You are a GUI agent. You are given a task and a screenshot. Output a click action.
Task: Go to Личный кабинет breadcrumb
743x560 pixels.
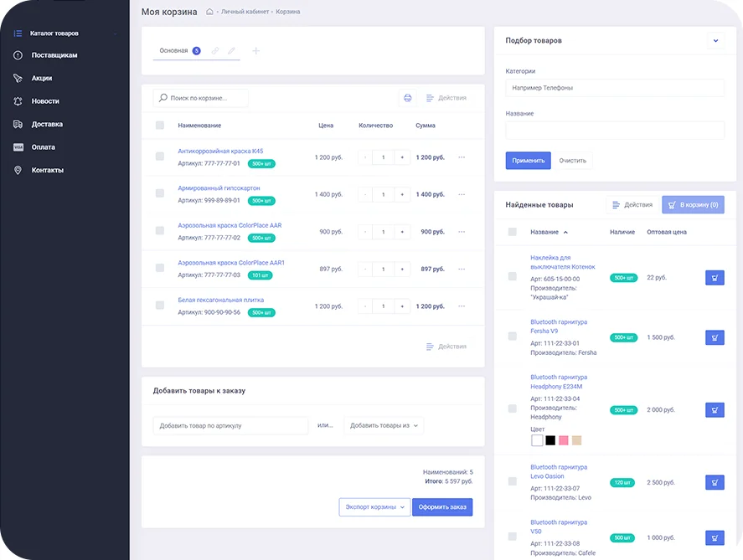[x=245, y=12]
